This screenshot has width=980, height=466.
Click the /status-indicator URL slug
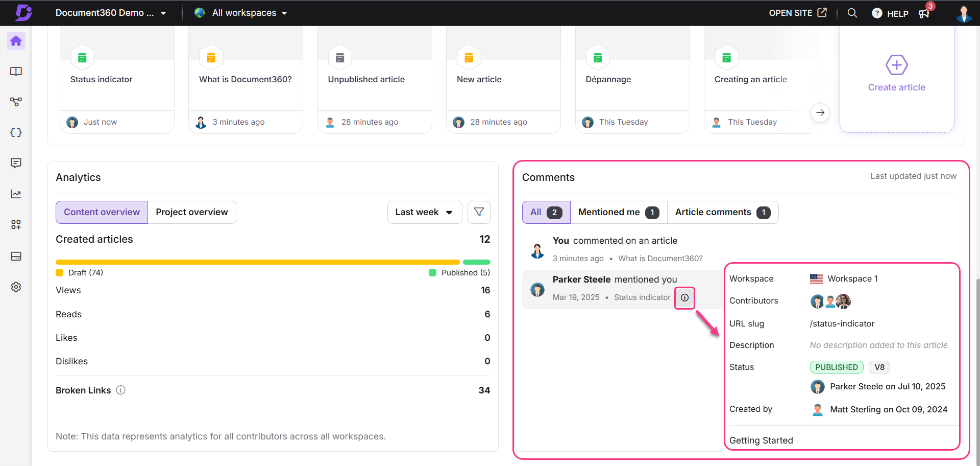[x=842, y=324]
